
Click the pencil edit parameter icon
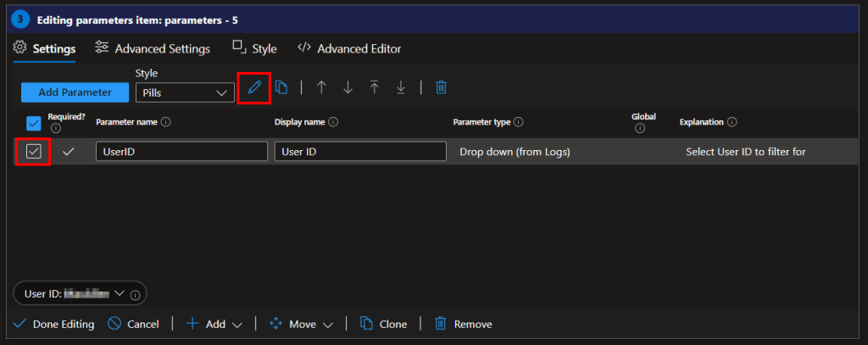[x=253, y=88]
